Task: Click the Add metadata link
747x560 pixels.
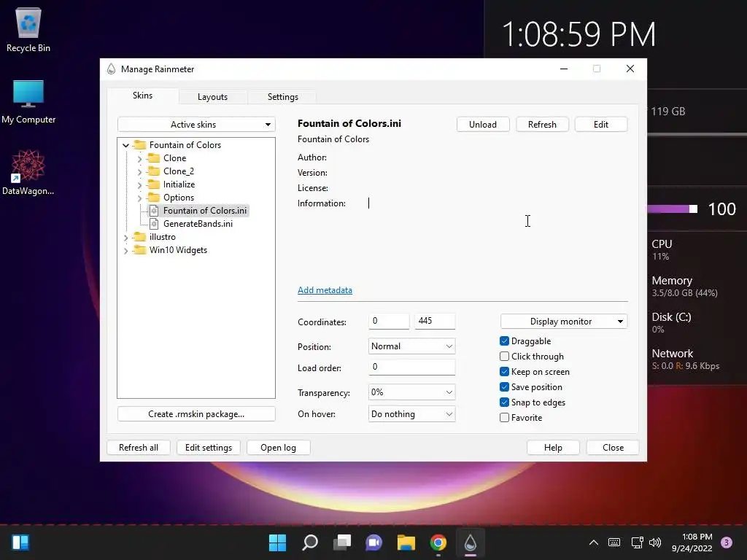Action: 325,290
